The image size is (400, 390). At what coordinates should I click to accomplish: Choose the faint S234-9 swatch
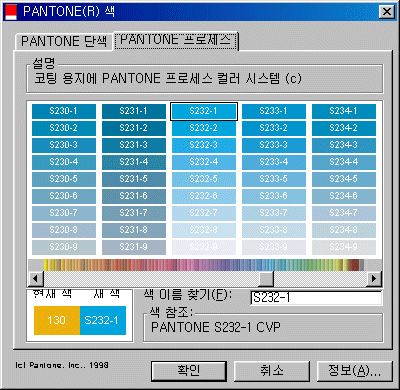click(344, 247)
